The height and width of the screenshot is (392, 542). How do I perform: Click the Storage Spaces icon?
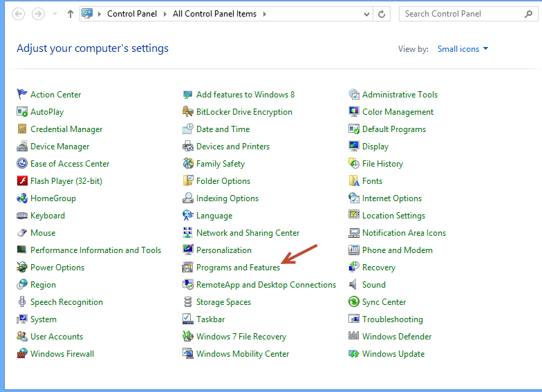[x=188, y=301]
